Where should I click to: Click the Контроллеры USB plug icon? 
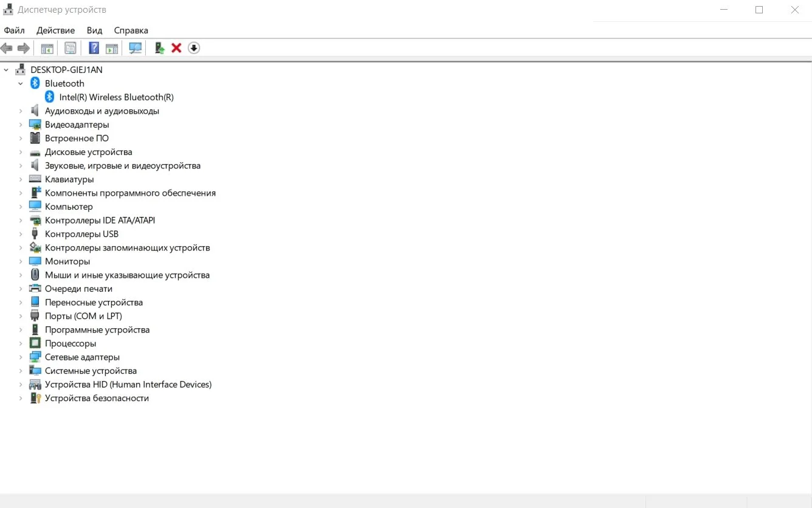coord(35,234)
